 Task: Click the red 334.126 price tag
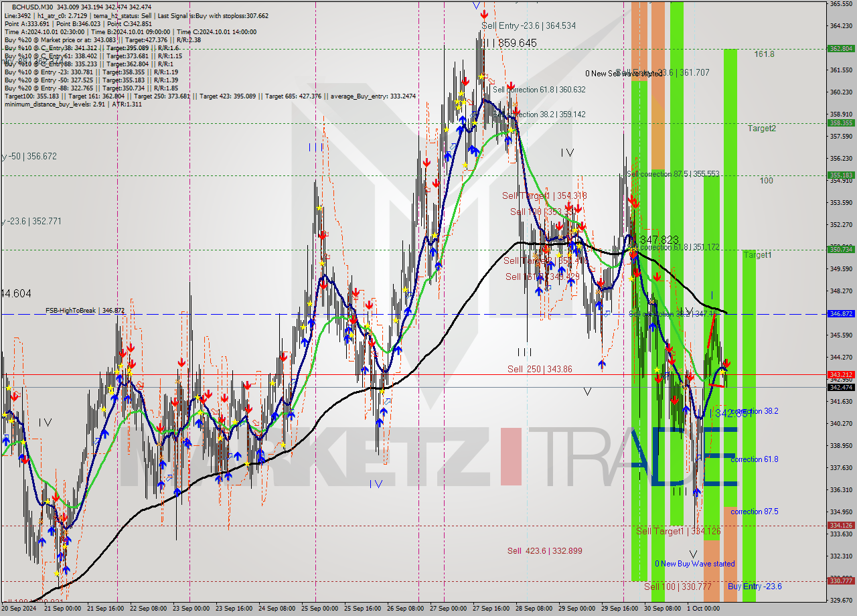click(x=842, y=526)
